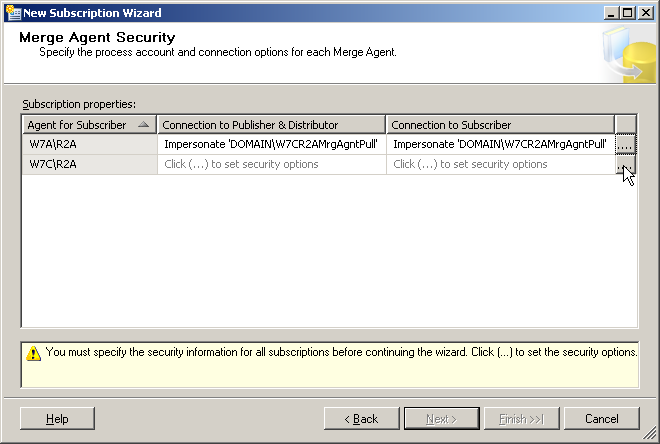Click W7A\R2A publisher connection Impersonate cell

(x=270, y=144)
